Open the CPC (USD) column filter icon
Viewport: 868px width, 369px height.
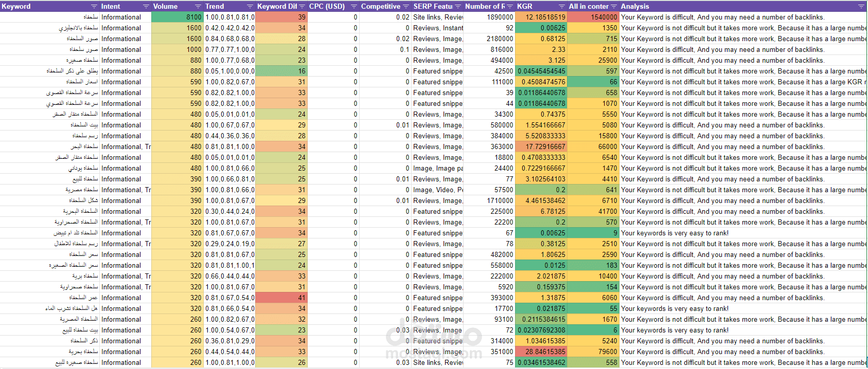point(354,6)
